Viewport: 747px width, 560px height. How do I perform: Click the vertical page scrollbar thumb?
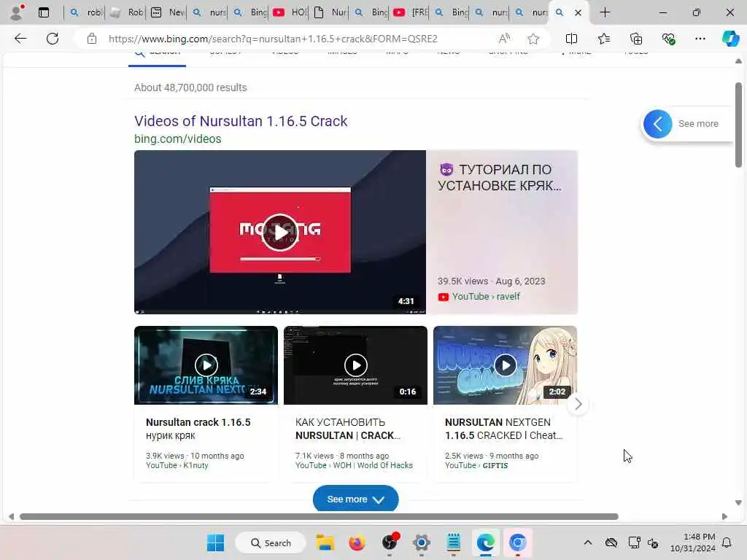[x=738, y=125]
